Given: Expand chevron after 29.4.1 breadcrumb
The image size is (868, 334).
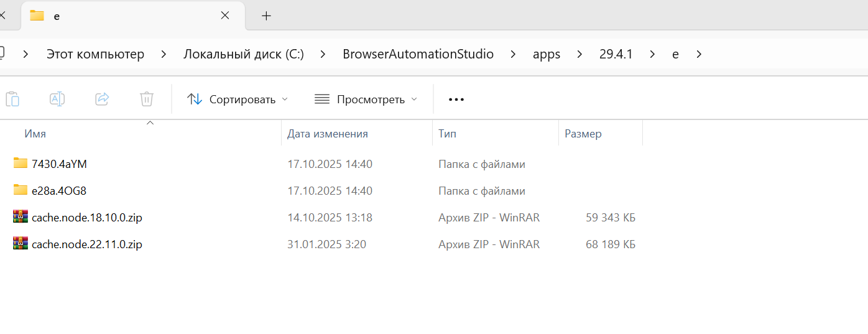Looking at the screenshot, I should click(x=652, y=54).
